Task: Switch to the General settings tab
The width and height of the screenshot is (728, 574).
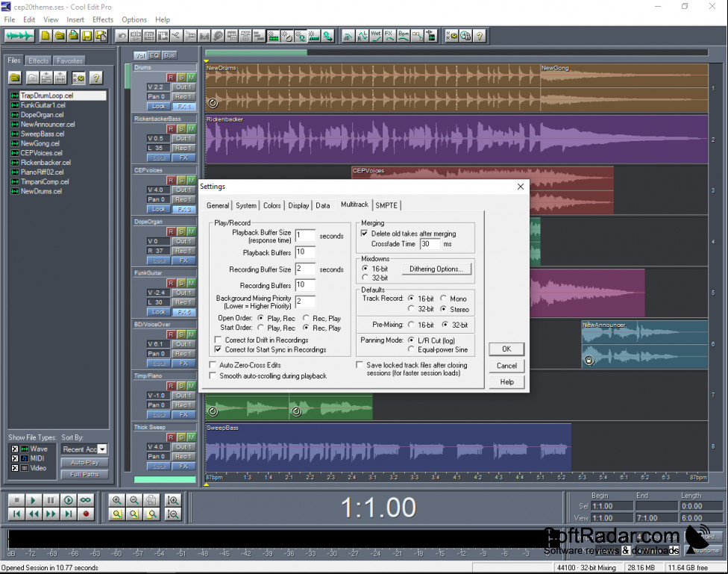Action: pyautogui.click(x=218, y=205)
